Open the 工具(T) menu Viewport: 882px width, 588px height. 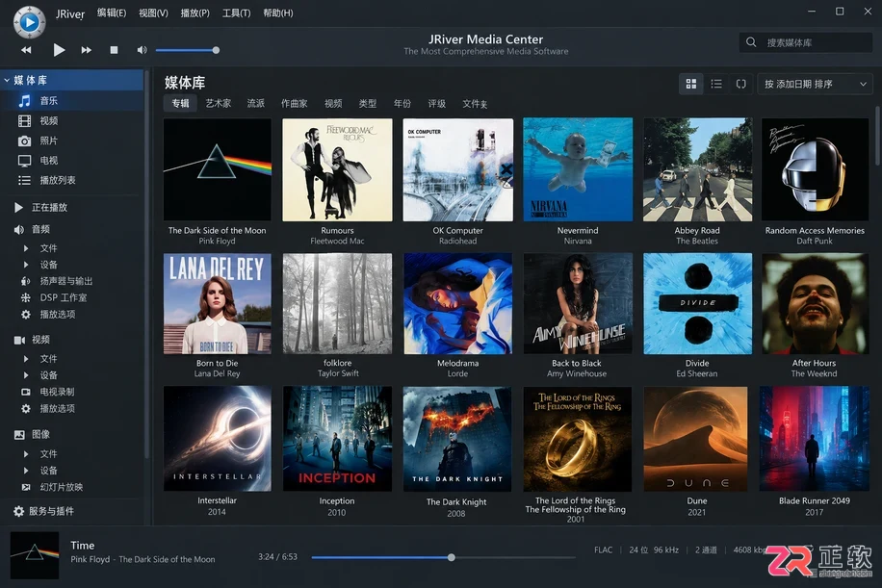(x=236, y=13)
